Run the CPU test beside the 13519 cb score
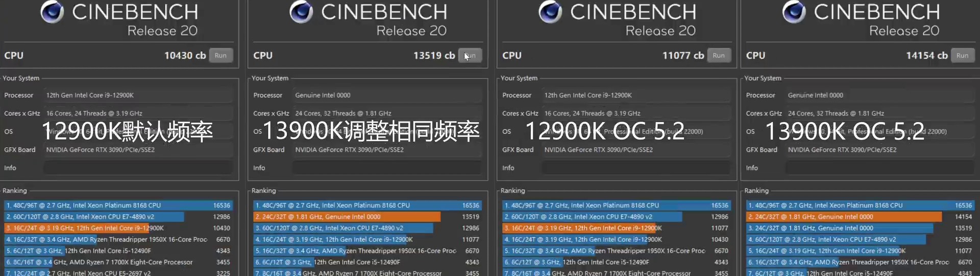This screenshot has height=276, width=980. pyautogui.click(x=470, y=55)
